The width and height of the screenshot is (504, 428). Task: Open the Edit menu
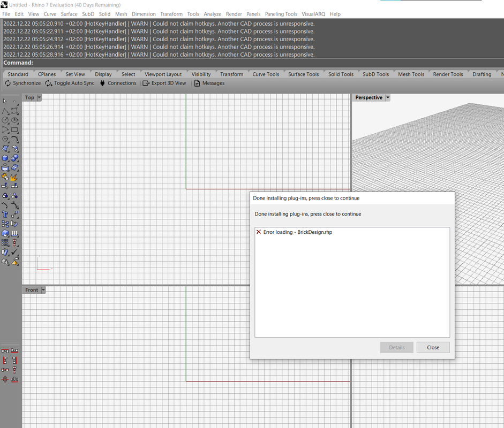[19, 14]
